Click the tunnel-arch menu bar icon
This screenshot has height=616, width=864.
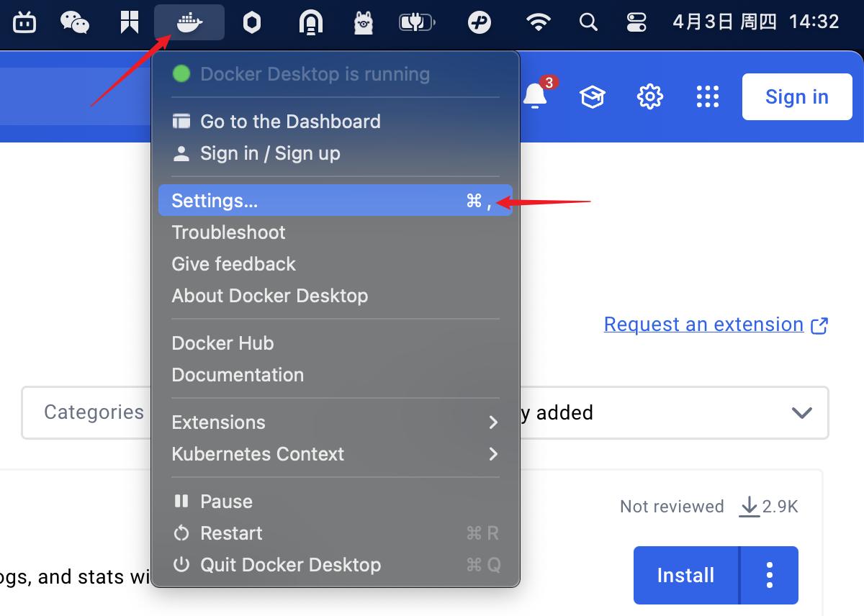(x=311, y=23)
